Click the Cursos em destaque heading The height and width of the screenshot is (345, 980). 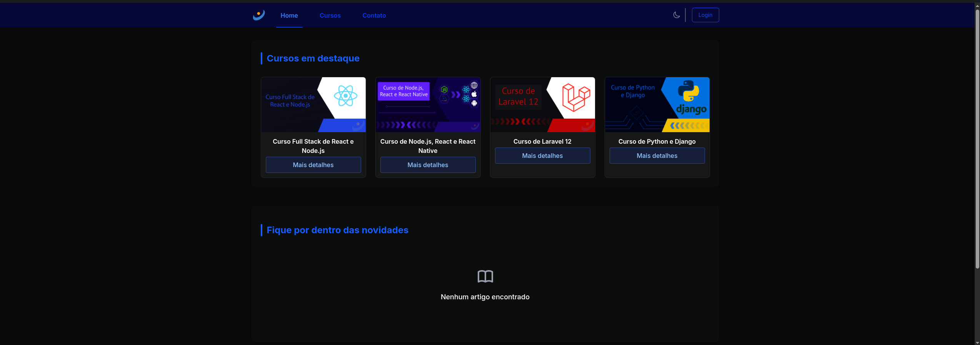point(313,58)
